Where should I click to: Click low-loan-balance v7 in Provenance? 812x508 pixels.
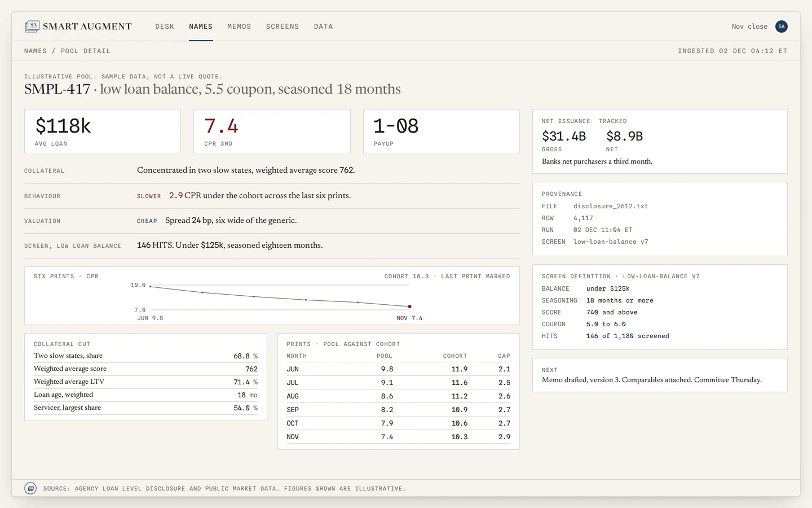611,242
